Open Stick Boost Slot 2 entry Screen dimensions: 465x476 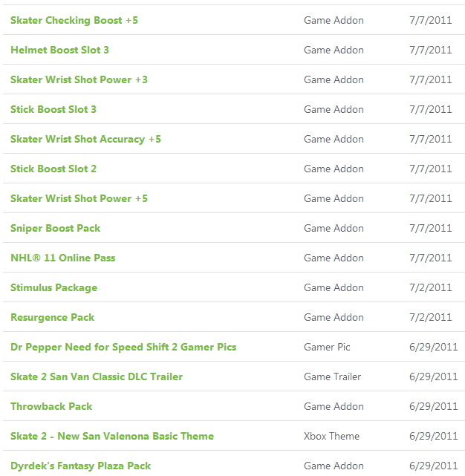[x=53, y=169]
